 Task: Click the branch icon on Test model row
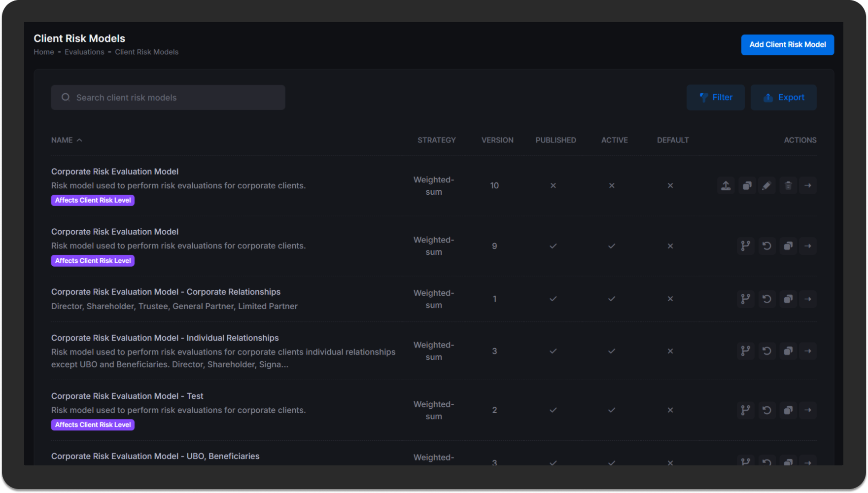(745, 410)
